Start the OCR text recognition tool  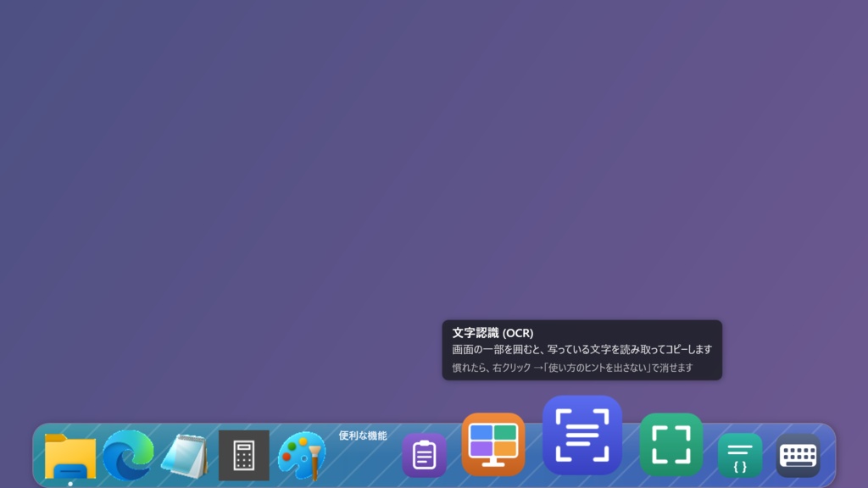coord(582,435)
